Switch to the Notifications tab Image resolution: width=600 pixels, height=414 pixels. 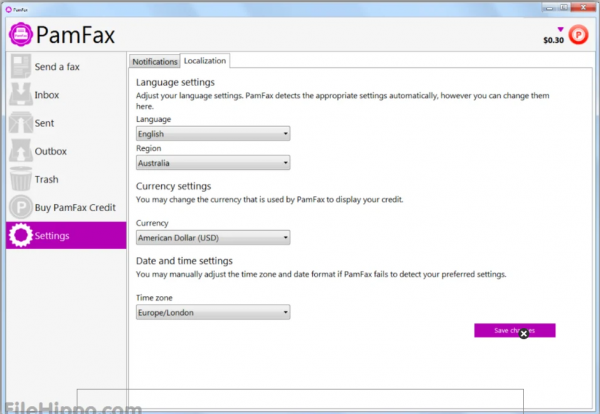point(155,62)
